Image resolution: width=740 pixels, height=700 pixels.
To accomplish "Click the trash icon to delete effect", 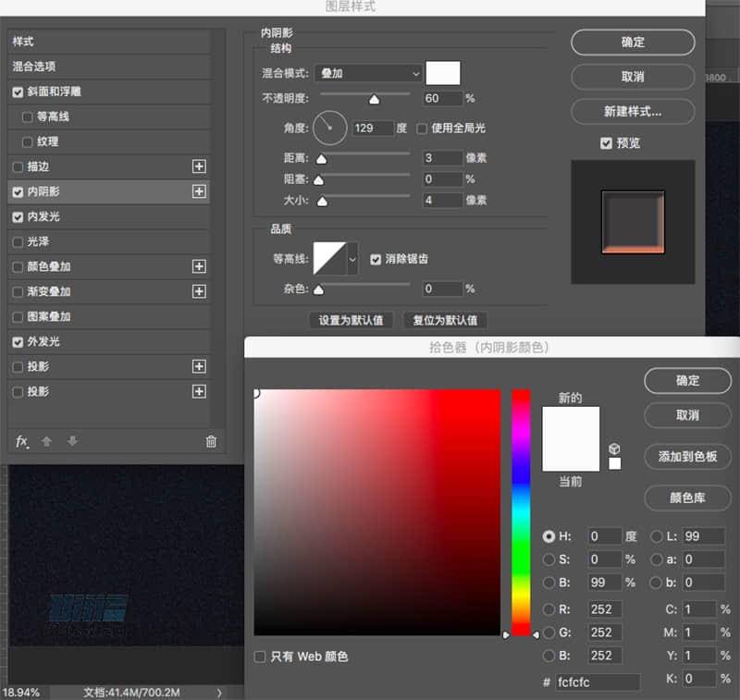I will coord(211,441).
